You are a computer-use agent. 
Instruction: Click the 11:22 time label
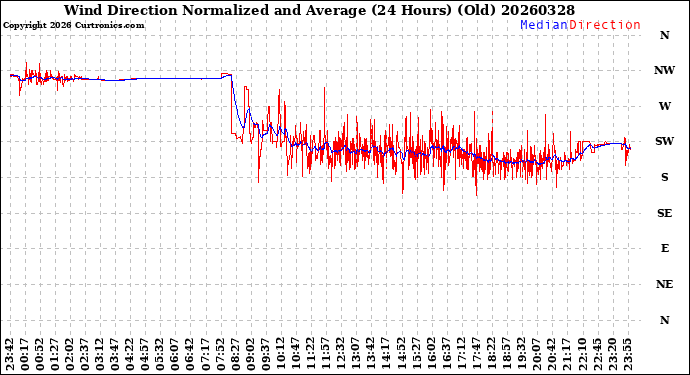(311, 355)
